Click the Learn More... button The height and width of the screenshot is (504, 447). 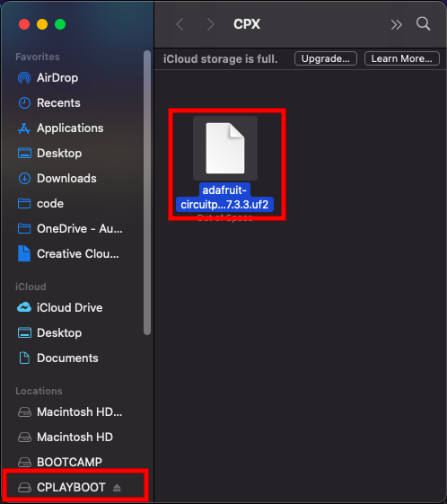[402, 58]
